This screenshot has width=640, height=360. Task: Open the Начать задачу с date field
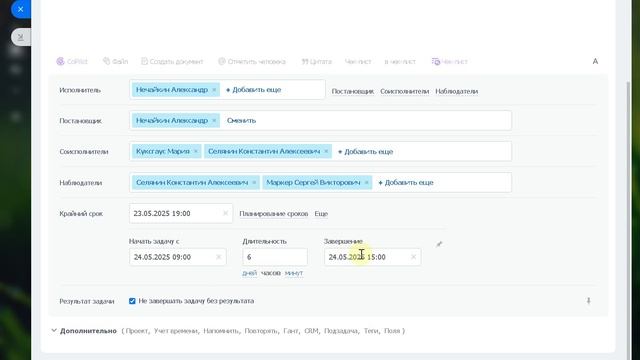178,257
